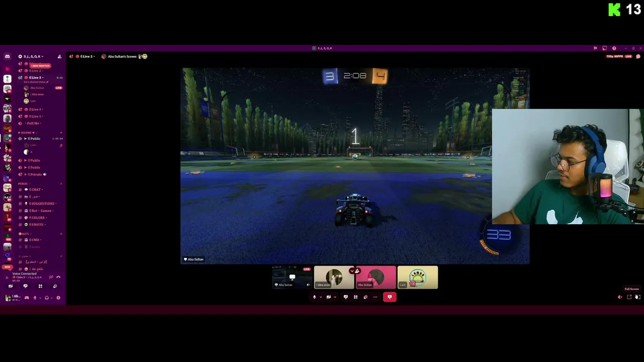Disconnect from voice via phone icon in sidebar

[x=58, y=277]
